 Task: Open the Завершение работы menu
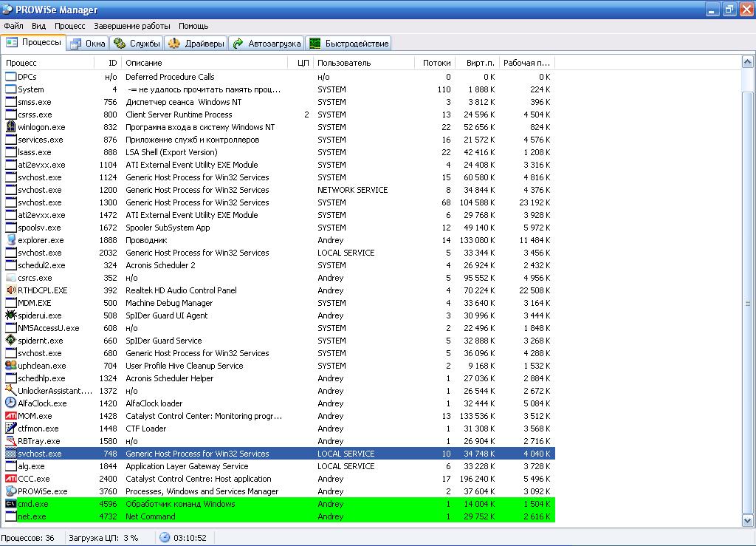131,26
